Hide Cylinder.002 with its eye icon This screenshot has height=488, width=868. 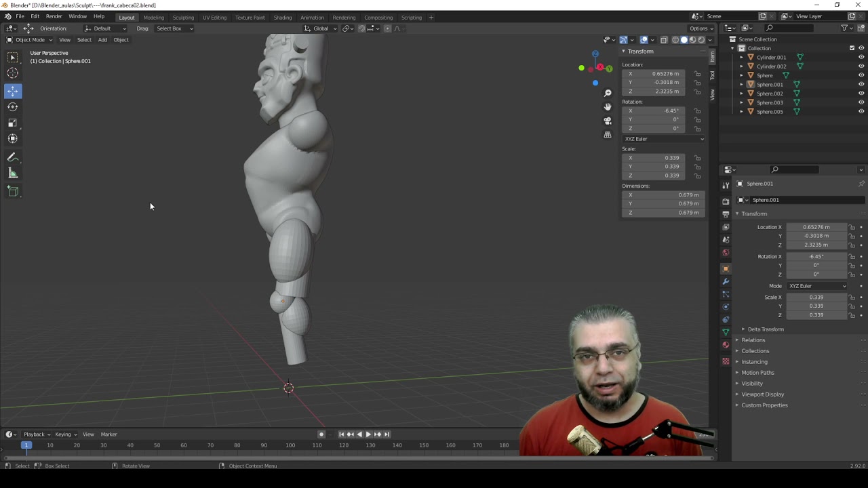point(861,66)
